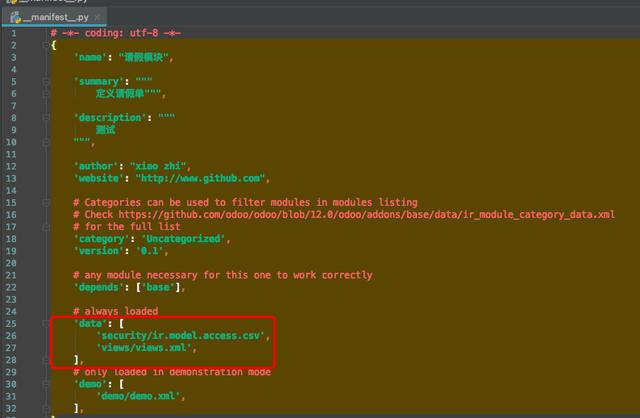Screen dimensions: 640x418
Task: Collapse the 'demo' list fold on line 29
Action: pos(47,383)
